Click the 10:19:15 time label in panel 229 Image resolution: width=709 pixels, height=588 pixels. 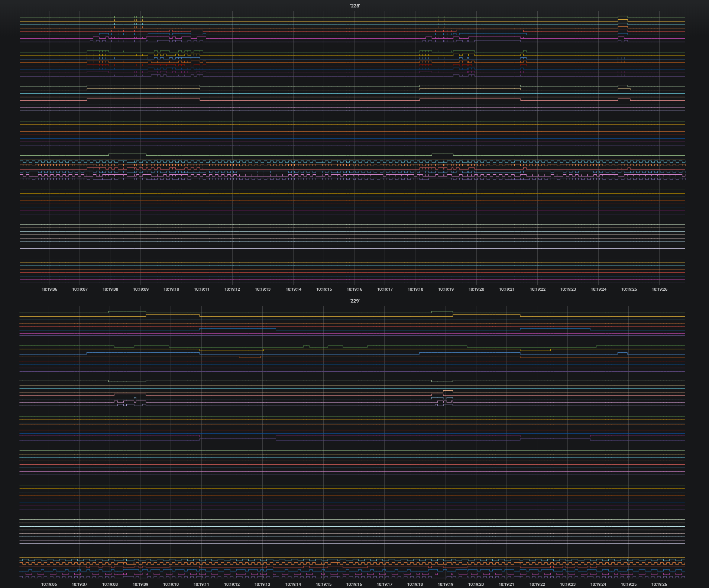point(324,584)
